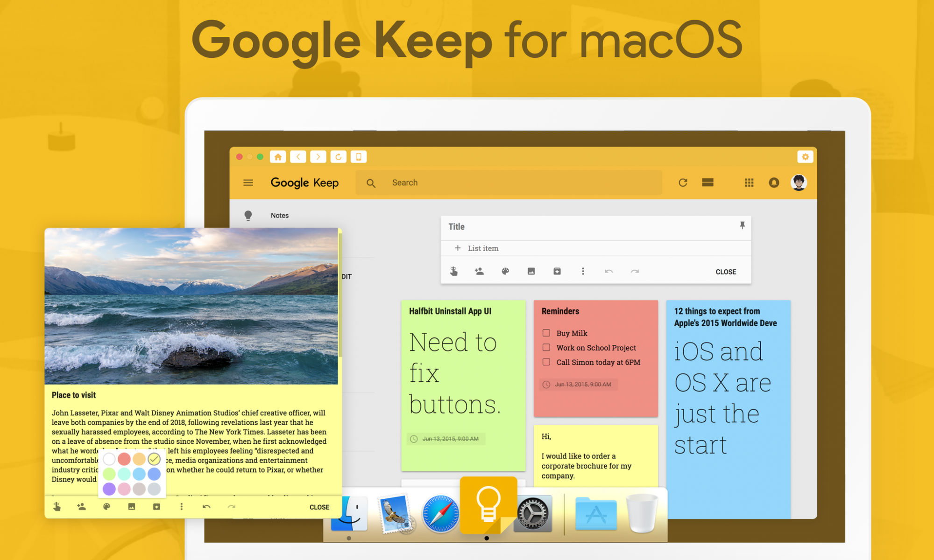Click reminder date chip on Reminders note
934x560 pixels.
coord(579,385)
